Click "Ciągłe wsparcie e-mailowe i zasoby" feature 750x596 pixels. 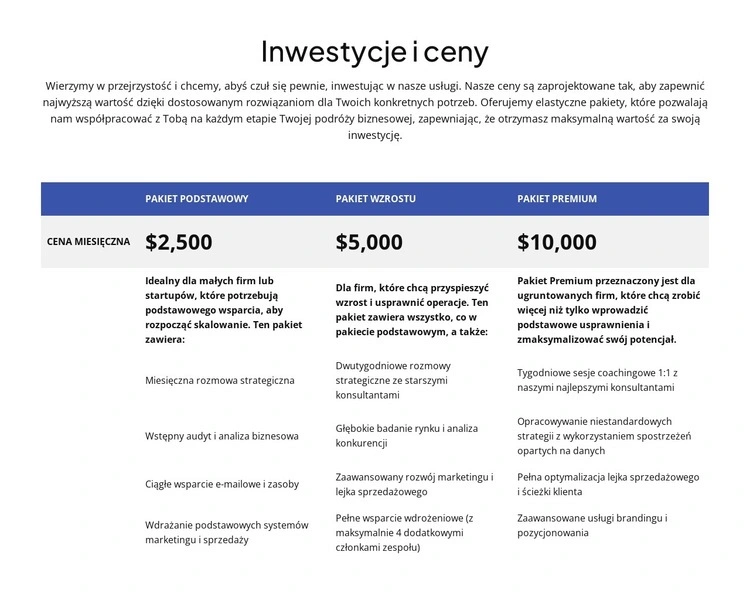(222, 484)
